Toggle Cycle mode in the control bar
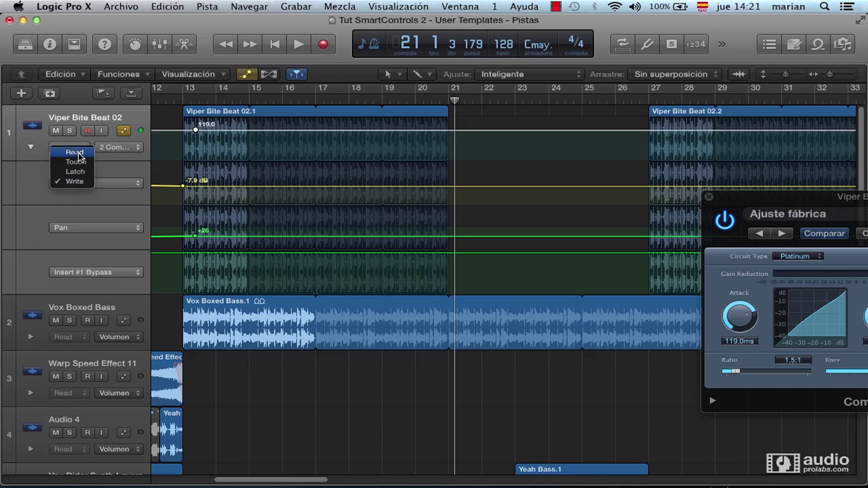 tap(623, 44)
